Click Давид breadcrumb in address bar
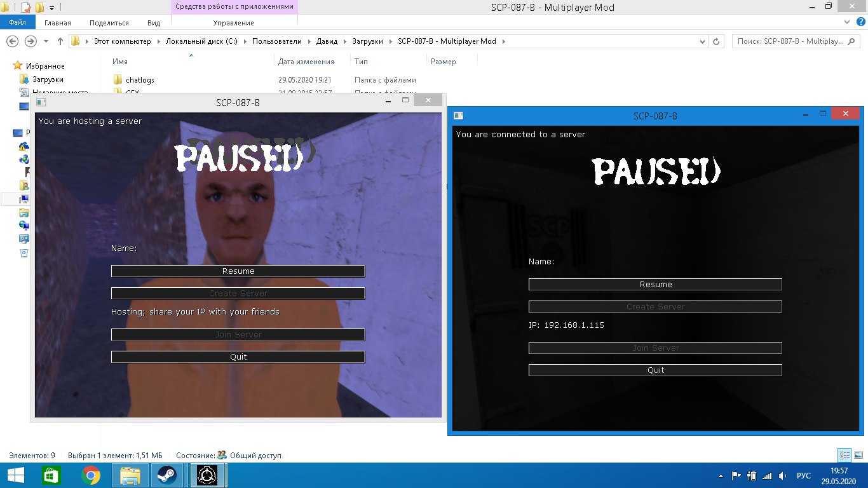This screenshot has width=868, height=488. click(327, 41)
